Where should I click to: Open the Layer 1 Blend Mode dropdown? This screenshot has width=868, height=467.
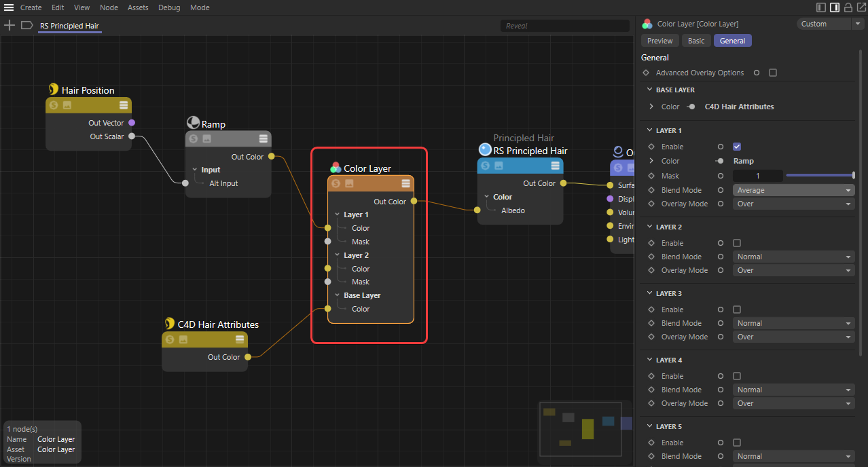pyautogui.click(x=793, y=190)
